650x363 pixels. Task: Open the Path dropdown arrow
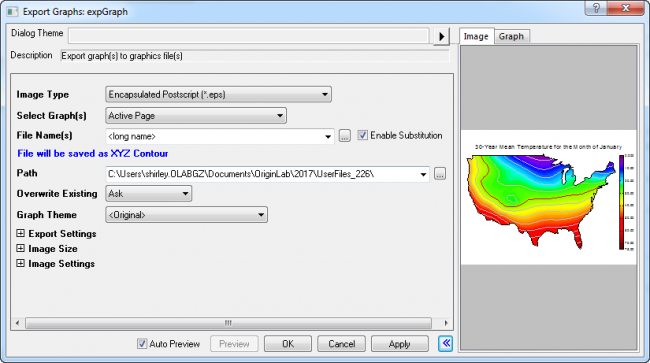(x=423, y=174)
